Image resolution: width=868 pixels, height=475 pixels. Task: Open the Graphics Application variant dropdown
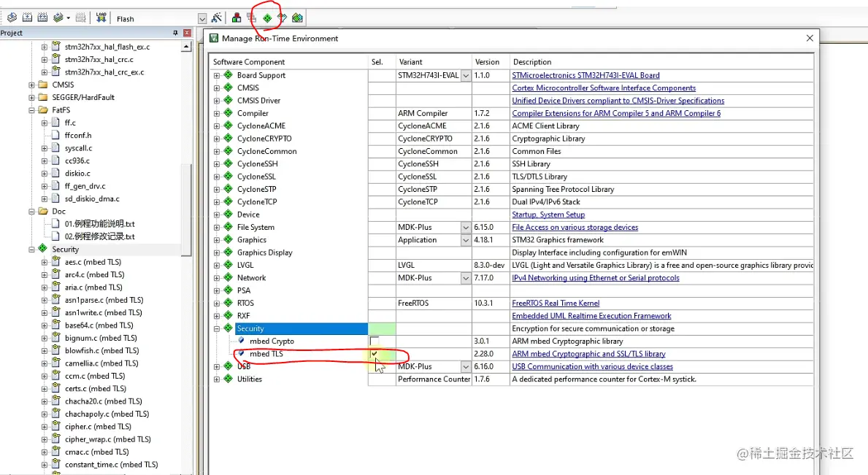click(x=466, y=240)
